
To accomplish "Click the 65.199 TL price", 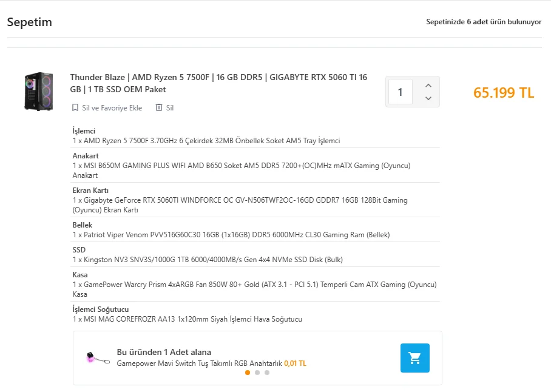I will (504, 93).
